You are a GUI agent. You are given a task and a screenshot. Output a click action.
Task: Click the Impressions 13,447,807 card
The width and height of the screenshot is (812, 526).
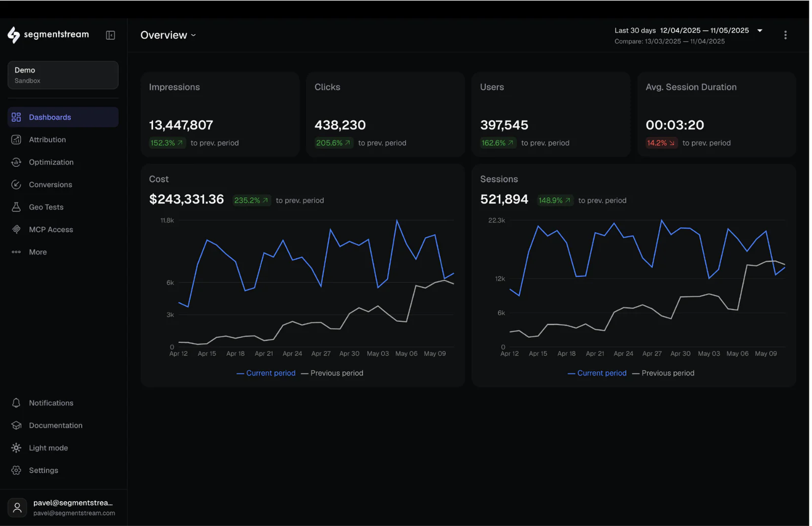click(220, 115)
